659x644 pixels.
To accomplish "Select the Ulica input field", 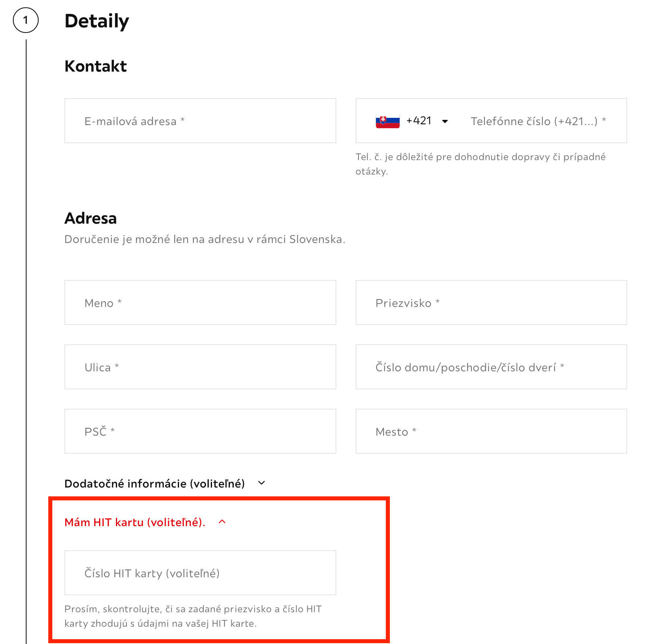I will 200,367.
